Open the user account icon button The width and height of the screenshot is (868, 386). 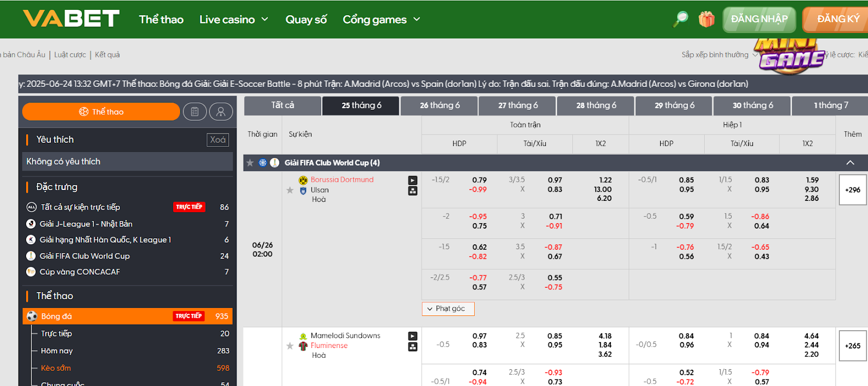[x=221, y=111]
